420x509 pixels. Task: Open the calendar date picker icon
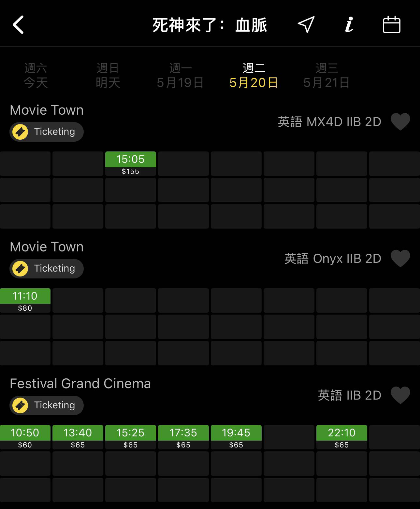coord(391,25)
